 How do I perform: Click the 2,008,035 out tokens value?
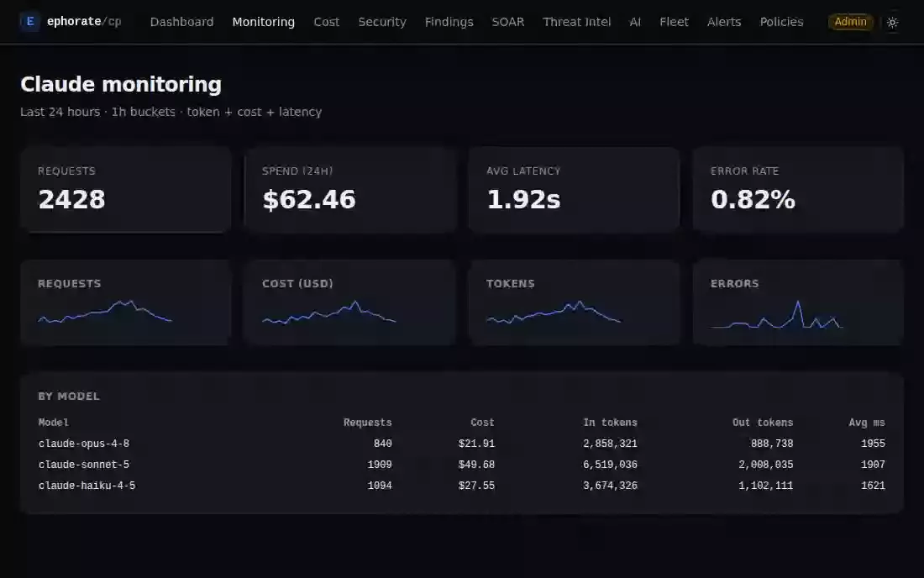click(x=765, y=465)
